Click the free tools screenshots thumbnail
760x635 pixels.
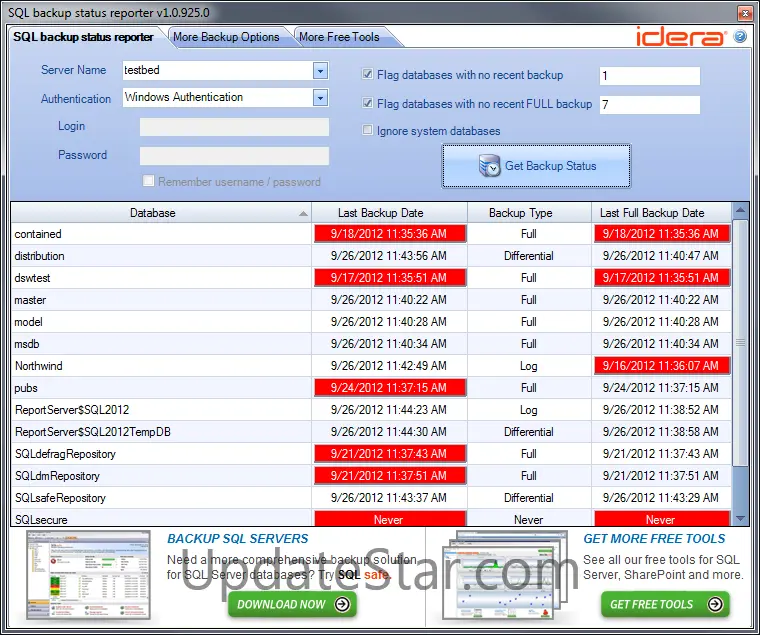[x=507, y=575]
